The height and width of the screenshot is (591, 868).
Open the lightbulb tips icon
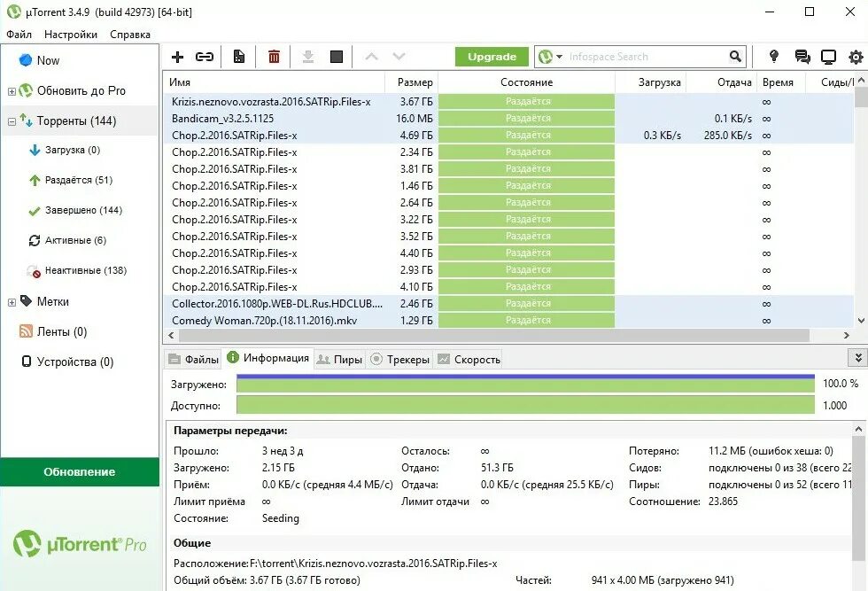(774, 56)
